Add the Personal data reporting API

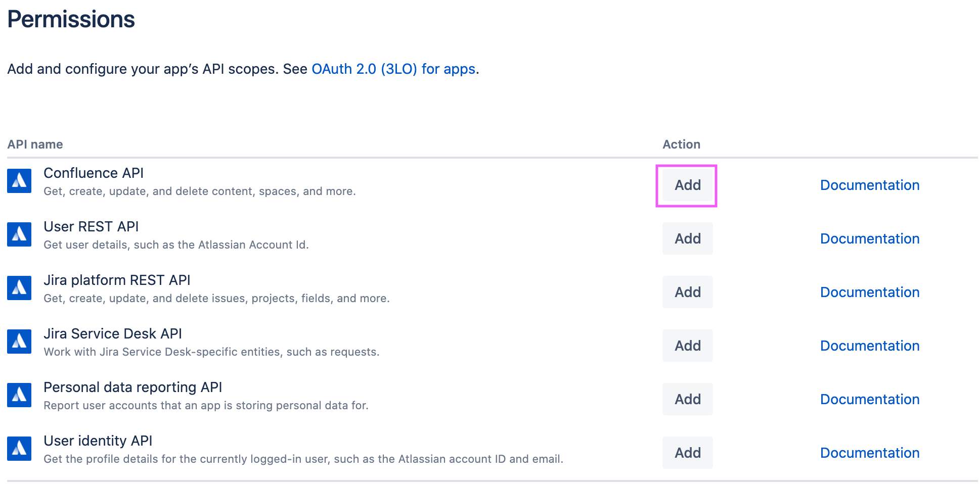point(687,399)
